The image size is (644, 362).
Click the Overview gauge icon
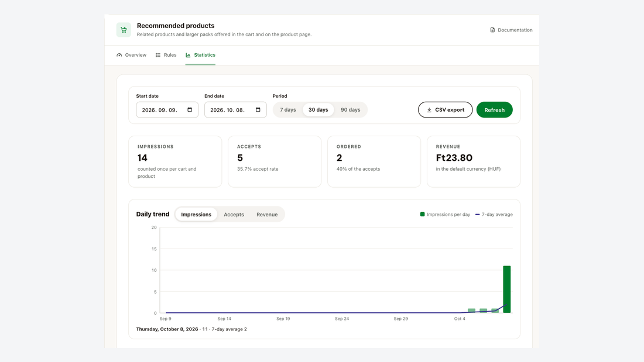[119, 55]
